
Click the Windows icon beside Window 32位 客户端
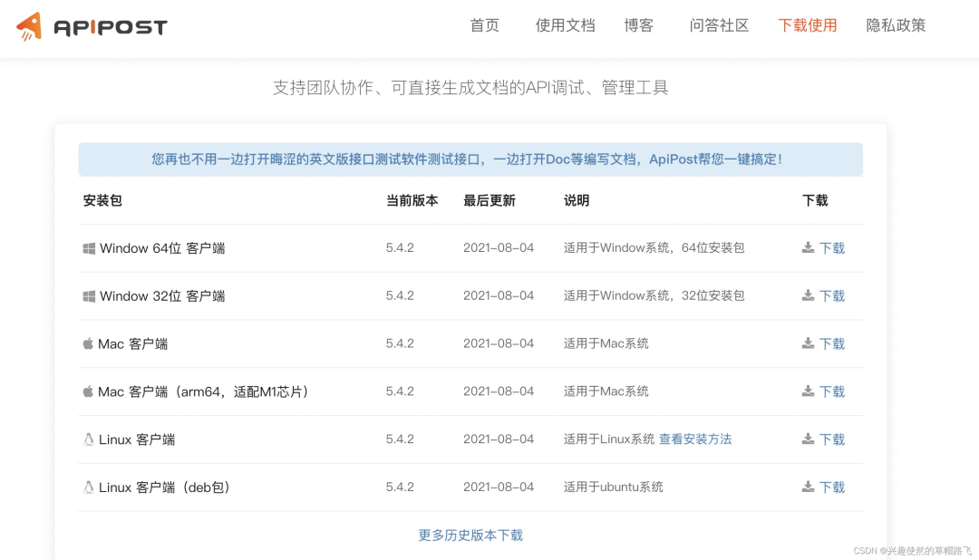88,295
